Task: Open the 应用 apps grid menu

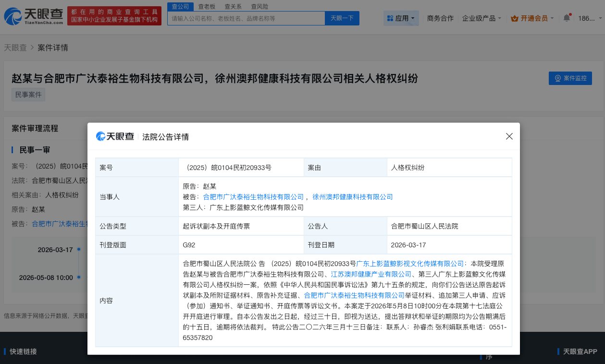Action: tap(400, 17)
